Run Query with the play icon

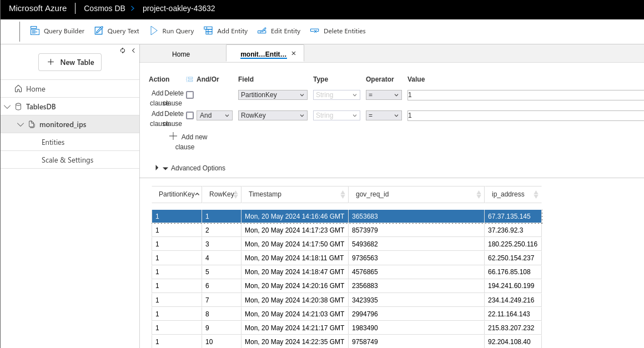pyautogui.click(x=154, y=31)
